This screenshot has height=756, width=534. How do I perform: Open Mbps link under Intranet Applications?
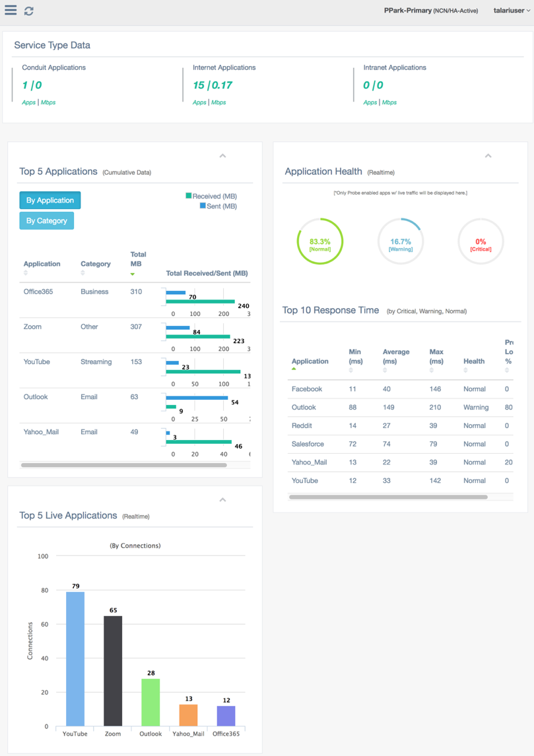[x=389, y=102]
